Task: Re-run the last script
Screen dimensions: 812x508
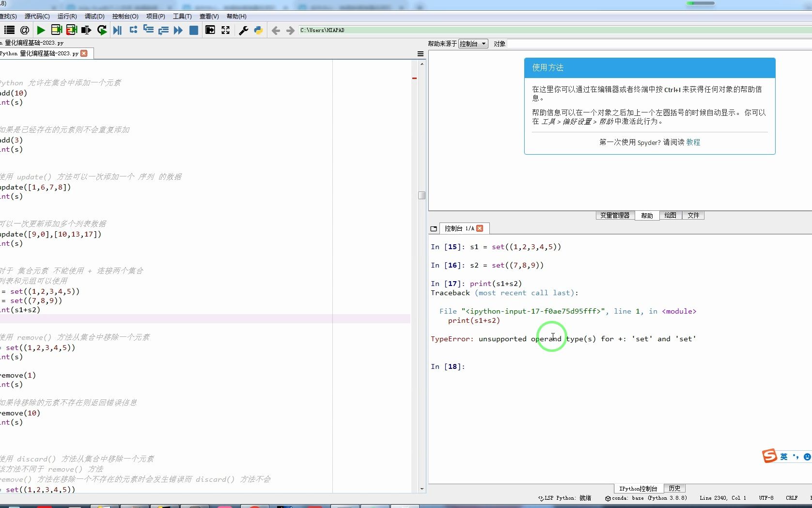Action: [102, 30]
